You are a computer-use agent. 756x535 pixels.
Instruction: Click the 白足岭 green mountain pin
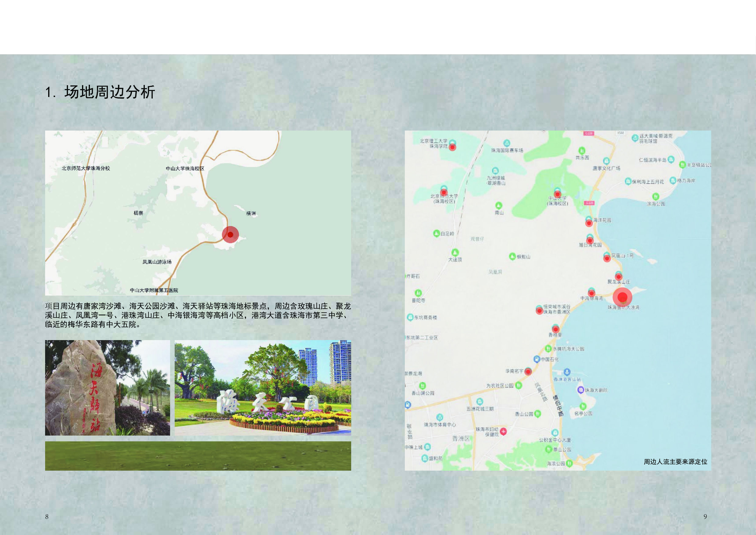[436, 234]
